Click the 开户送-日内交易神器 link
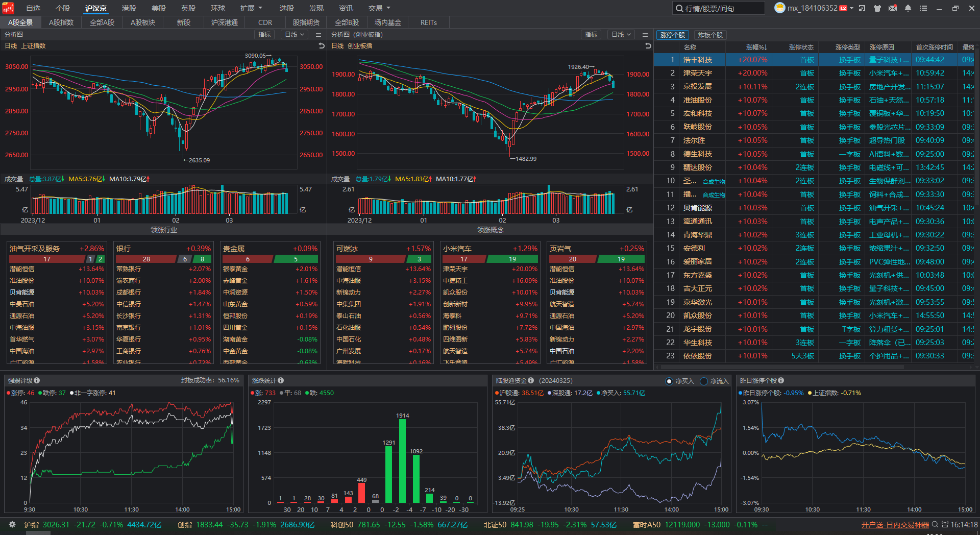Viewport: 980px width, 535px height. click(x=895, y=525)
